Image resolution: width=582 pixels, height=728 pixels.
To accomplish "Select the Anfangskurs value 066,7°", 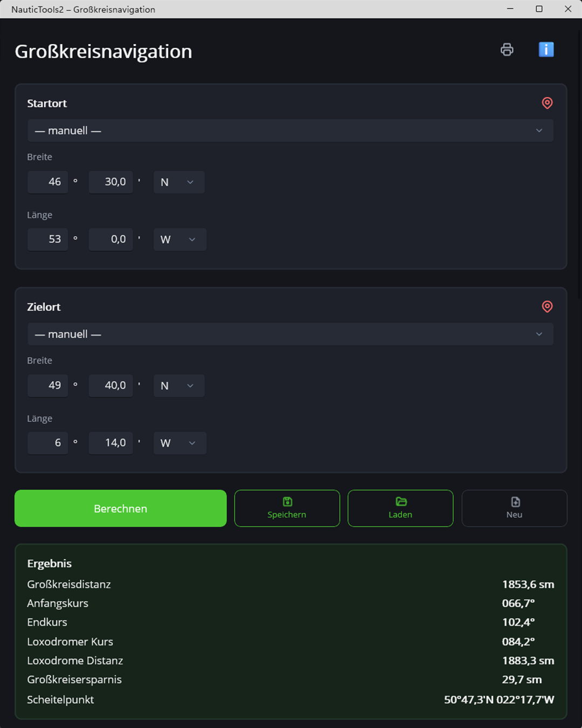I will [518, 603].
